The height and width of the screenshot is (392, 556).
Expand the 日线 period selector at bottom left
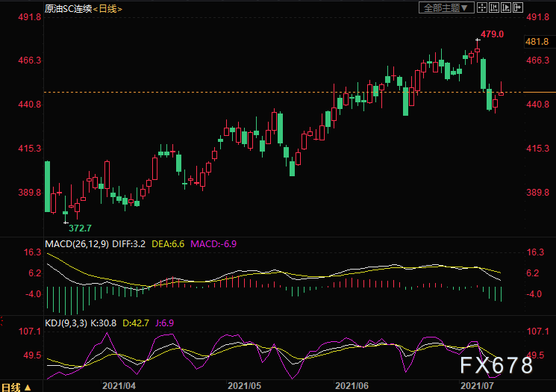point(17,386)
